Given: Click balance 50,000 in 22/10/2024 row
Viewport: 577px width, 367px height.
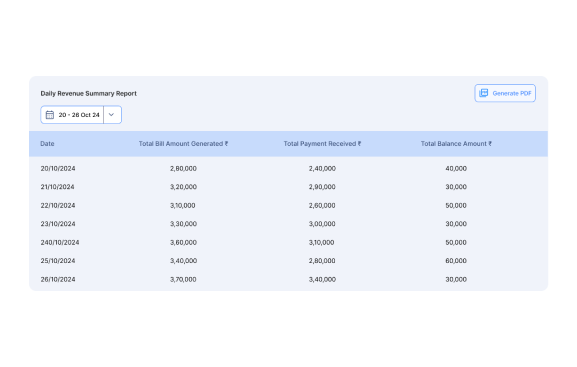Looking at the screenshot, I should click(x=456, y=205).
